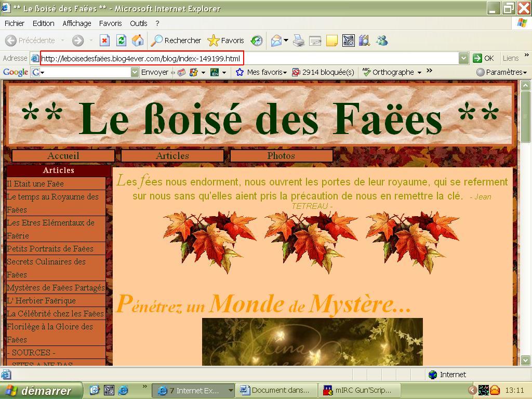Image resolution: width=532 pixels, height=399 pixels.
Task: Open the Mail icon dropdown arrow
Action: click(286, 41)
